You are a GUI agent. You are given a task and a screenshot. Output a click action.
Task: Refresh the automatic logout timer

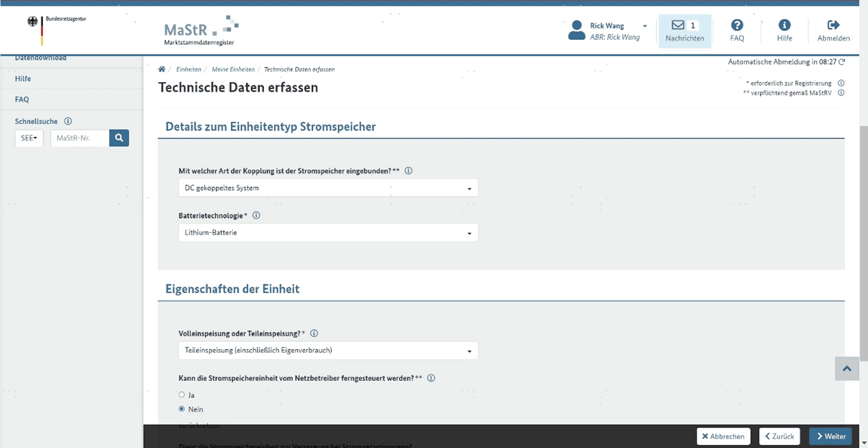pyautogui.click(x=842, y=62)
